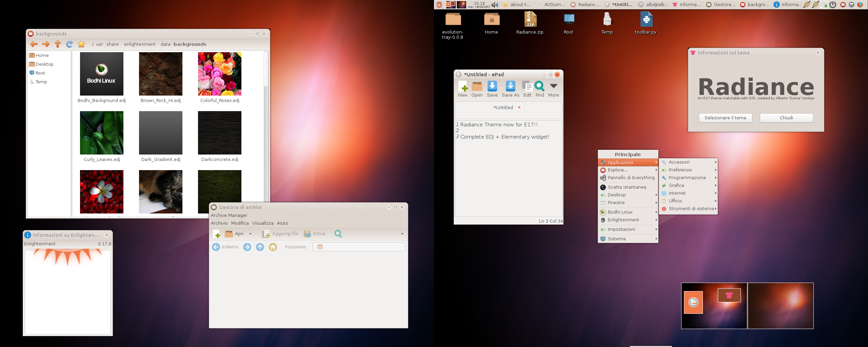Open the Finestre submenu
The image size is (868, 347).
pos(628,203)
